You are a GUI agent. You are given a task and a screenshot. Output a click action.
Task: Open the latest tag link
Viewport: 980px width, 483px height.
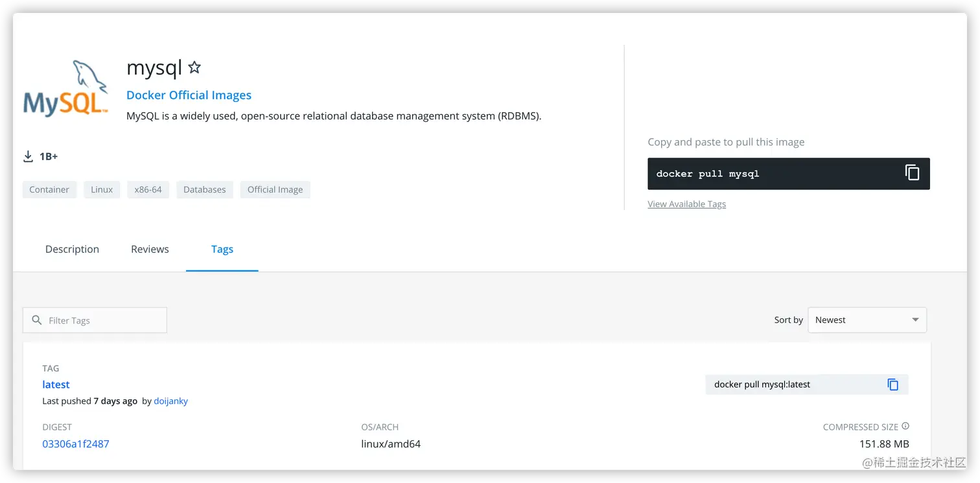tap(56, 384)
